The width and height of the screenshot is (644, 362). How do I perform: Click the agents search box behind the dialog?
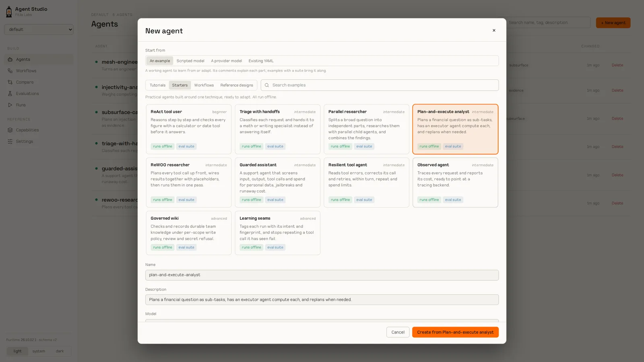(548, 23)
